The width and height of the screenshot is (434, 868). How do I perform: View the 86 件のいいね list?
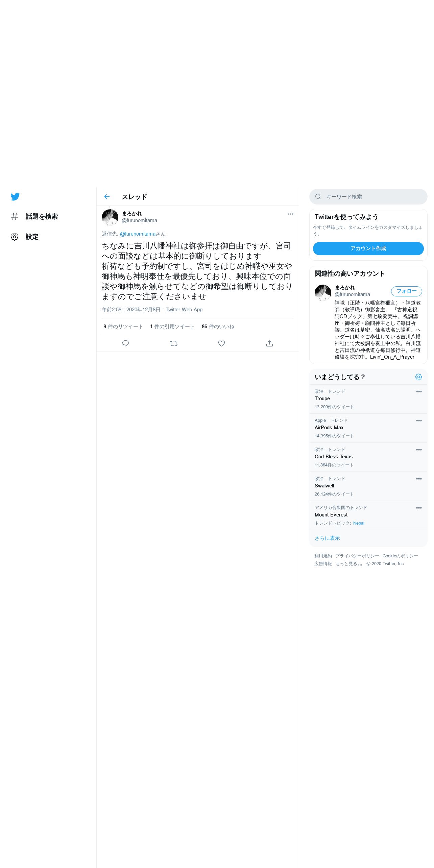[218, 327]
